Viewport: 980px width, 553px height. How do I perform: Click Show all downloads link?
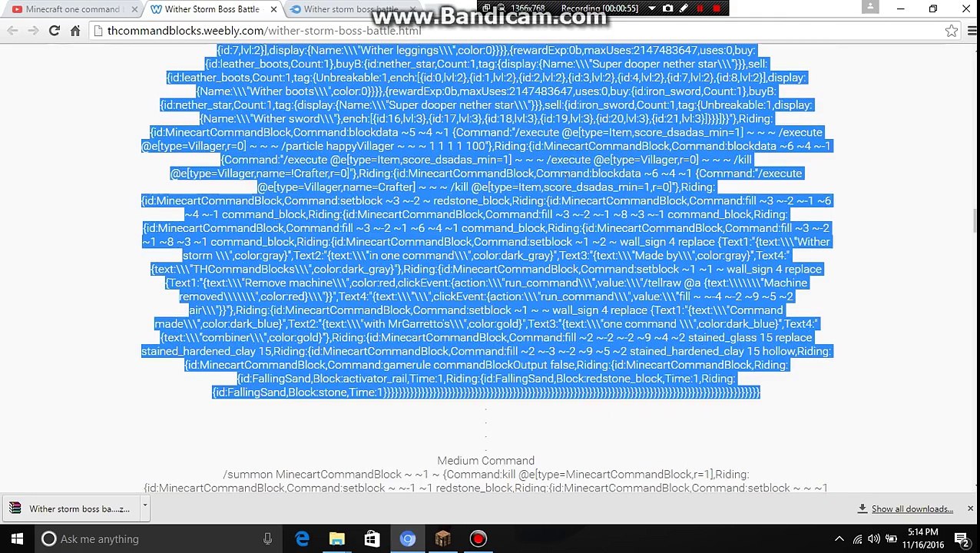pos(912,508)
